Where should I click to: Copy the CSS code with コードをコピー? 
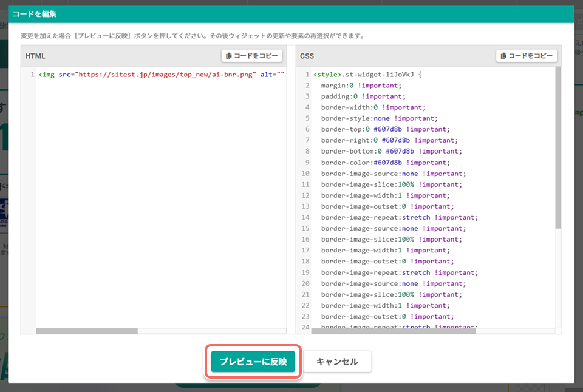(527, 56)
